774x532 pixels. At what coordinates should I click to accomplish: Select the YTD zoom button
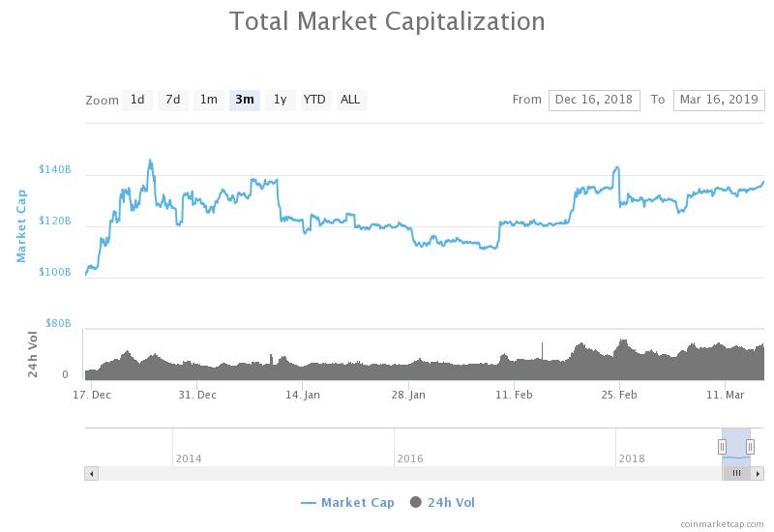click(314, 100)
